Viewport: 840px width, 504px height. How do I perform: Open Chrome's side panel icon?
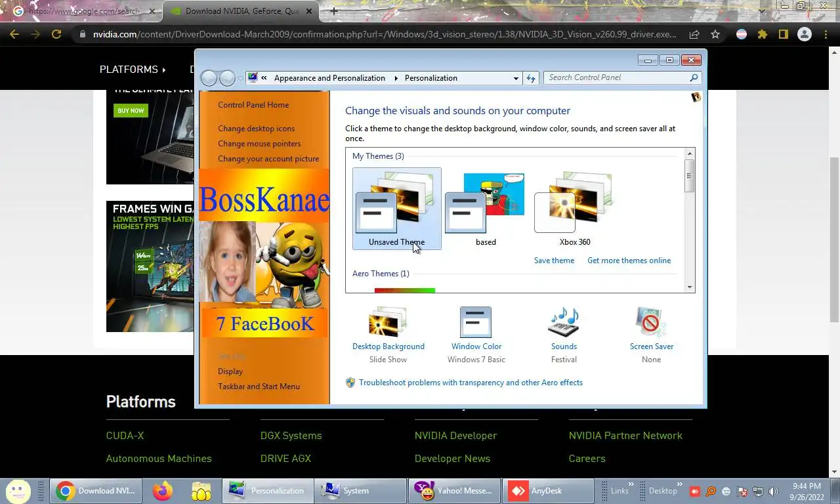pos(783,34)
